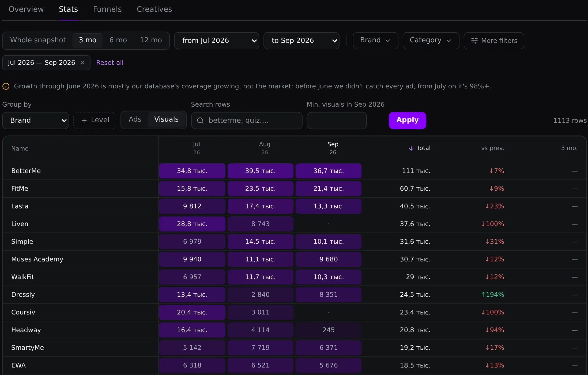
Task: Click BetterMe's 39,5 тыс. August cell
Action: (260, 171)
